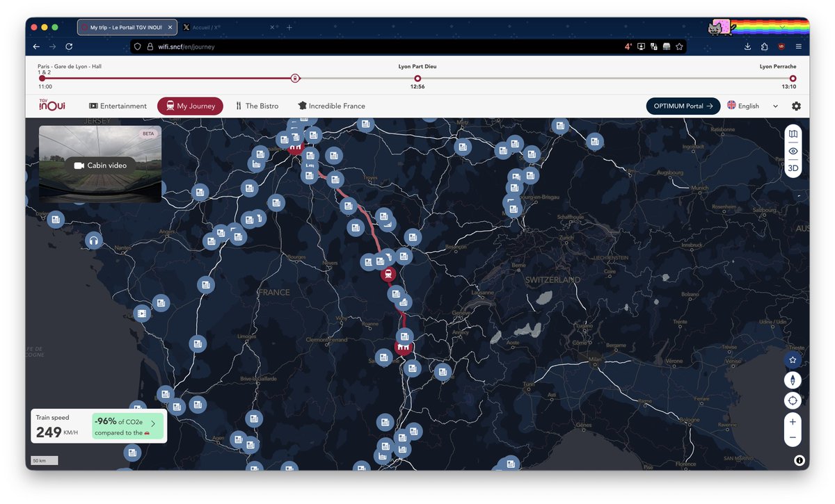Open the Entertainment section
This screenshot has height=504, width=835.
coord(118,106)
